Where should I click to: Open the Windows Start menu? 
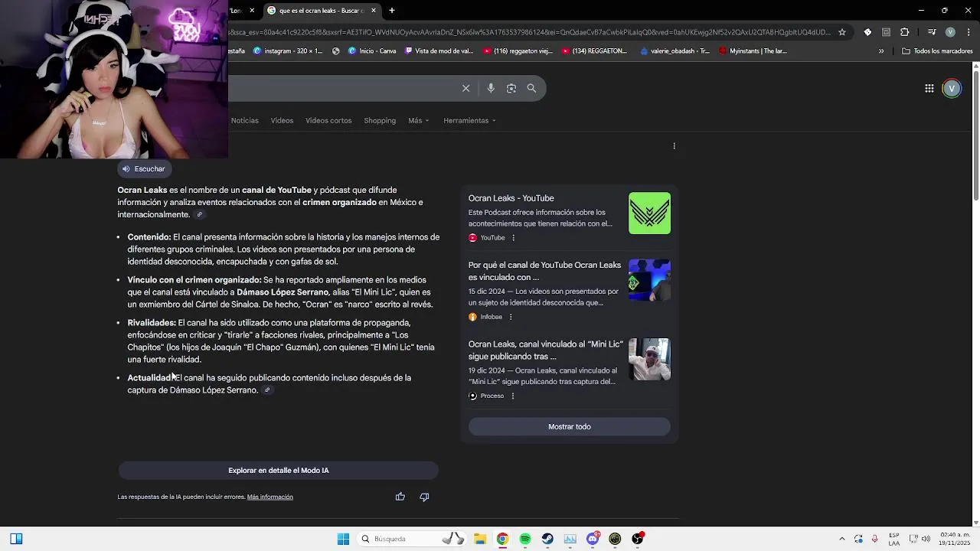pos(343,539)
